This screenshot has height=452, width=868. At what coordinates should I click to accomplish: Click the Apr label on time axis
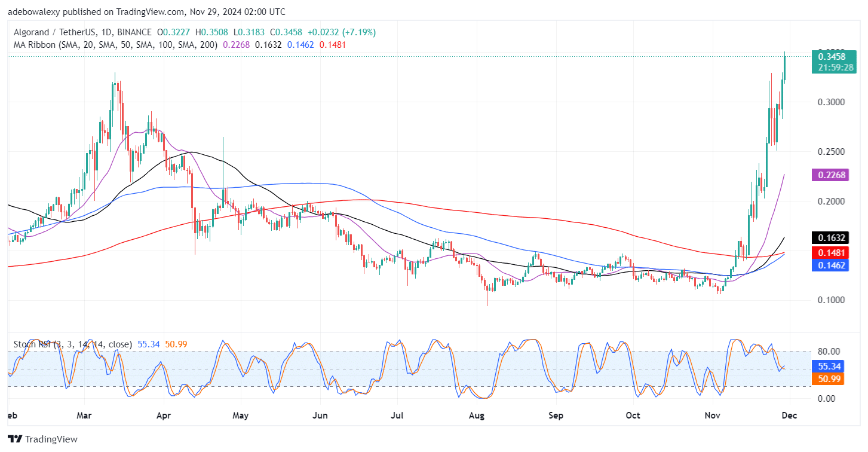[163, 414]
